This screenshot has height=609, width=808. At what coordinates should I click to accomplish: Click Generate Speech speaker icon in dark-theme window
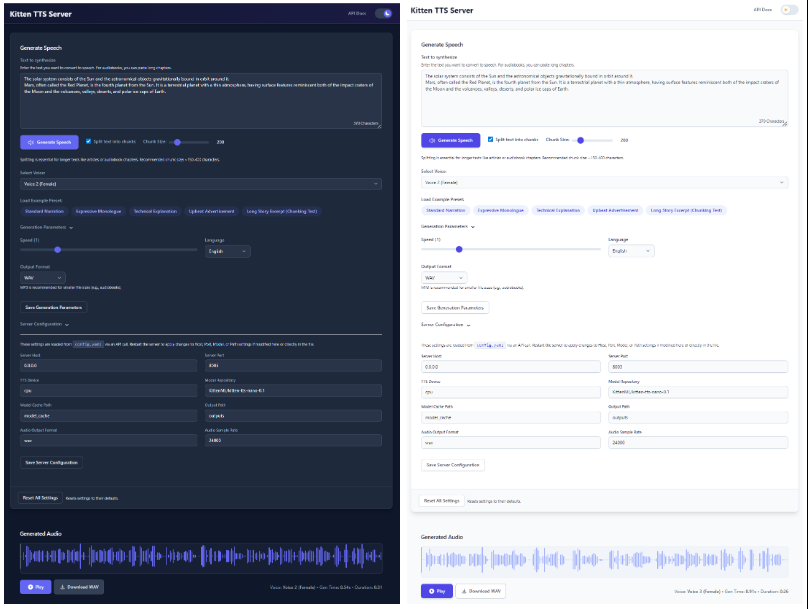pos(31,142)
